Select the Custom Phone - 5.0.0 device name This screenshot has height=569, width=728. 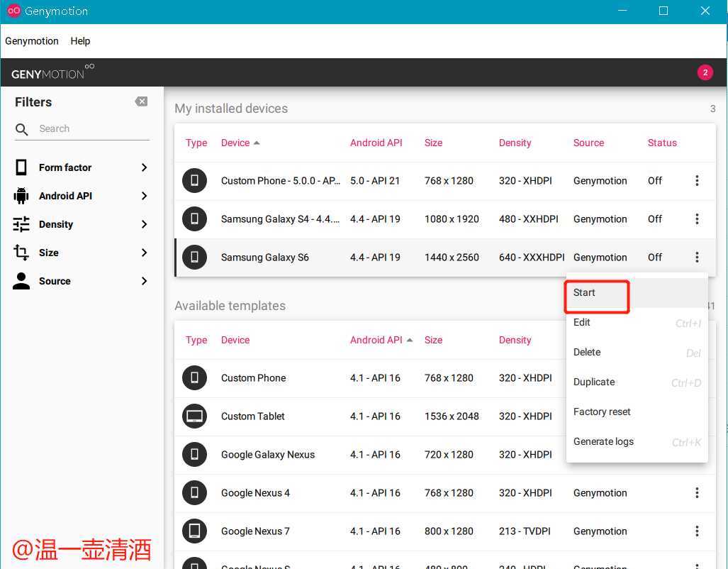[x=281, y=180]
